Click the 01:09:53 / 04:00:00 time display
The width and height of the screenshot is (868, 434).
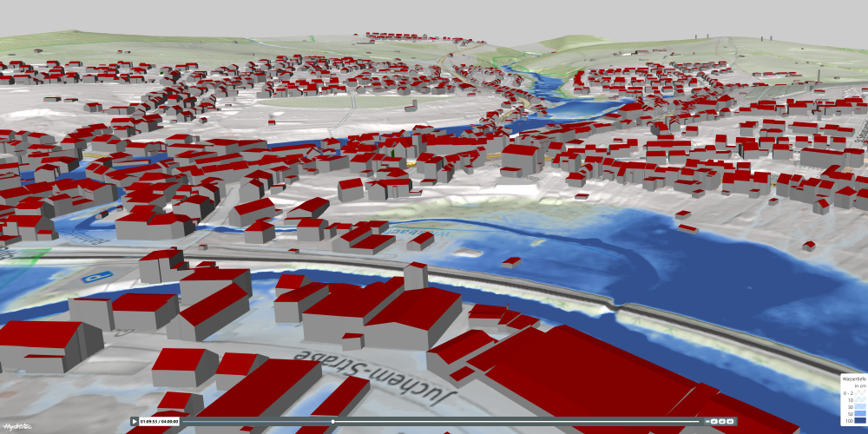[159, 422]
